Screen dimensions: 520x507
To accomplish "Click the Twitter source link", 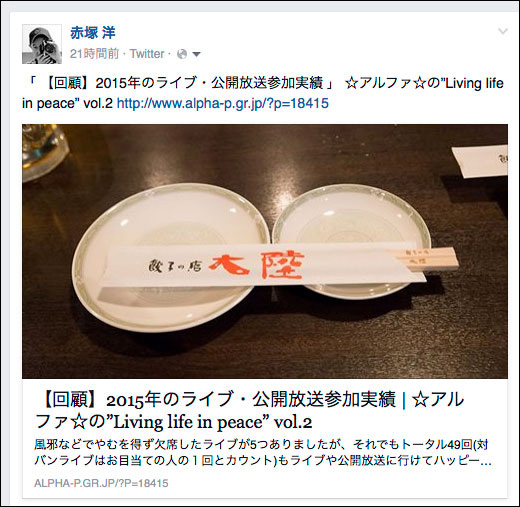I will click(x=147, y=54).
